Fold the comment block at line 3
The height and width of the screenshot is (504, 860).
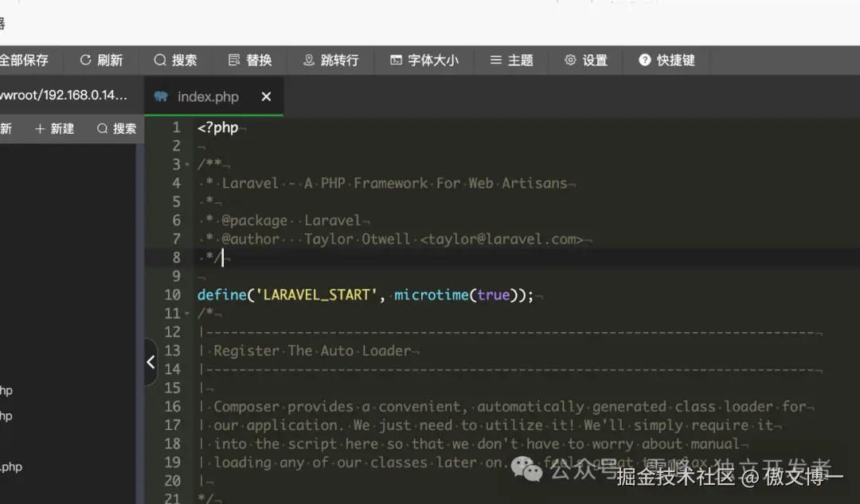tap(187, 165)
